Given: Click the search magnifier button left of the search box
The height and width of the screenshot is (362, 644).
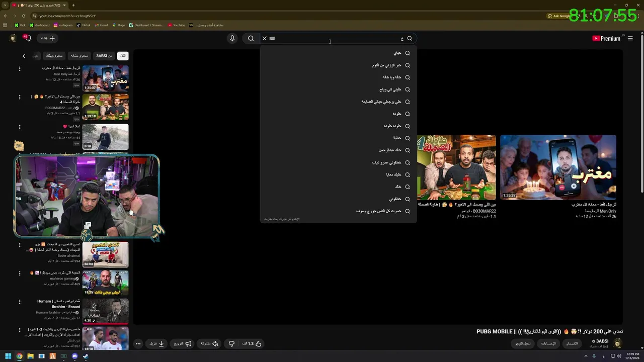Looking at the screenshot, I should 251,38.
